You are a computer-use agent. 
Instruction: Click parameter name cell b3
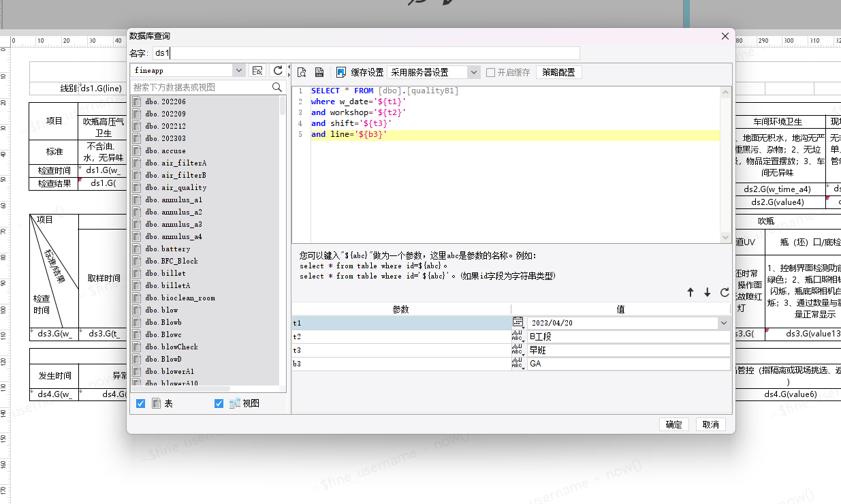click(x=401, y=364)
